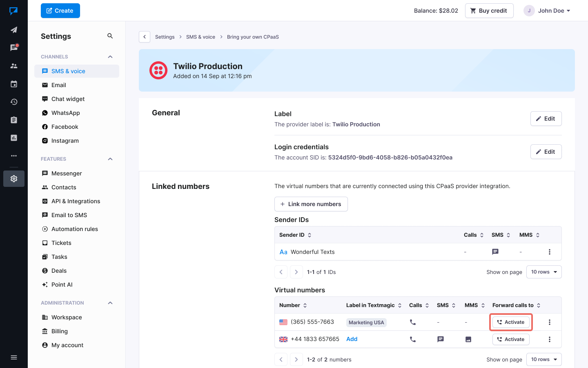This screenshot has width=588, height=368.
Task: Open the compose message paper plane icon
Action: (x=14, y=29)
